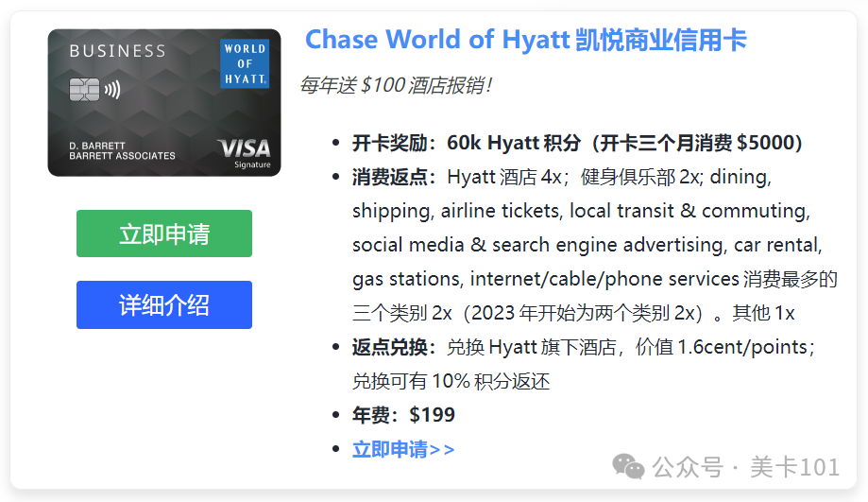Follow the 立即申请>> text link

point(403,449)
